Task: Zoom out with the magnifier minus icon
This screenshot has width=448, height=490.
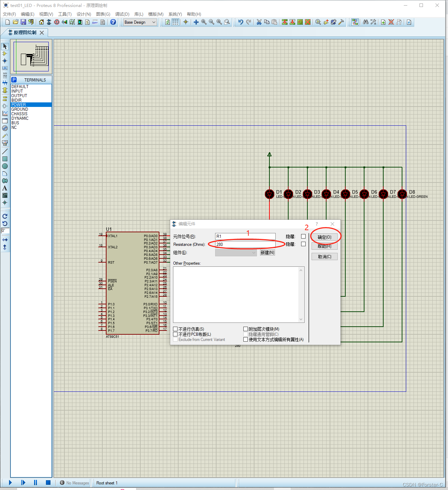Action: pyautogui.click(x=211, y=22)
